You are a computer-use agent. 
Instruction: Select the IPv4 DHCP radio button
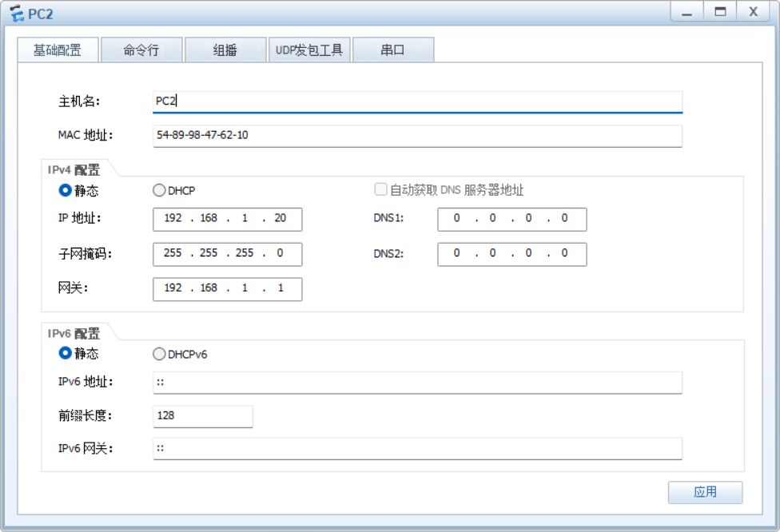159,190
